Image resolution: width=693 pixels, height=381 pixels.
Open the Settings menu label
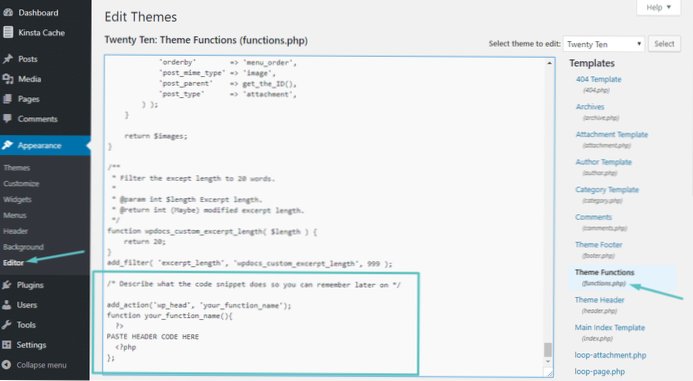tap(31, 345)
